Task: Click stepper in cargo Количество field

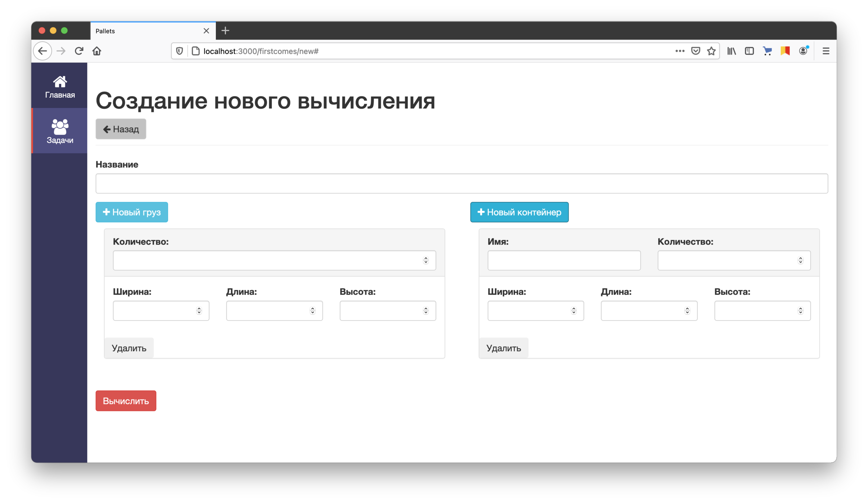Action: pos(426,261)
